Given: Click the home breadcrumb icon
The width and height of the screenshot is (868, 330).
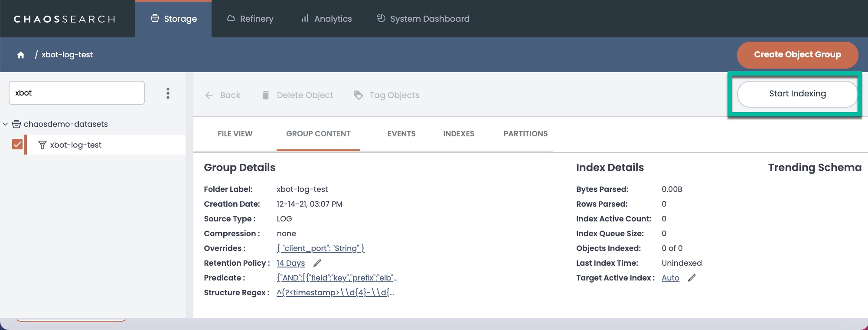Looking at the screenshot, I should [21, 55].
